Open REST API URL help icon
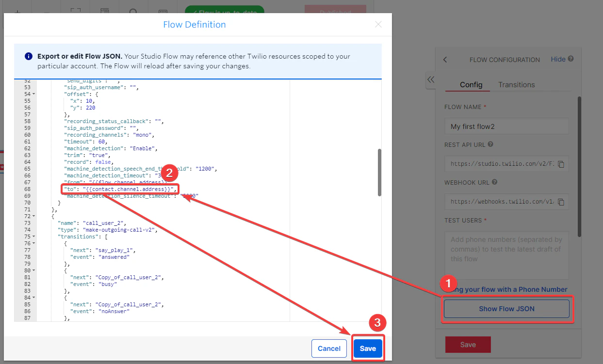Screen dimensions: 603x364 coord(490,144)
